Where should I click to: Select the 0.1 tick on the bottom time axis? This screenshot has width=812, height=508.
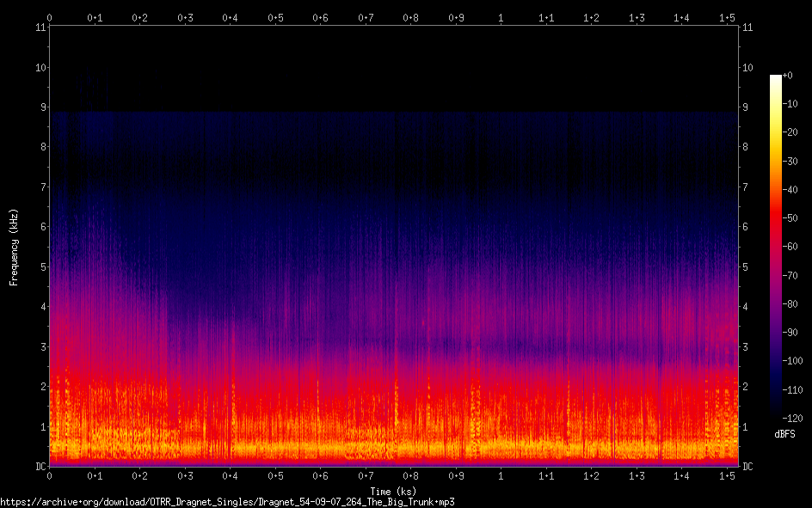(x=95, y=476)
